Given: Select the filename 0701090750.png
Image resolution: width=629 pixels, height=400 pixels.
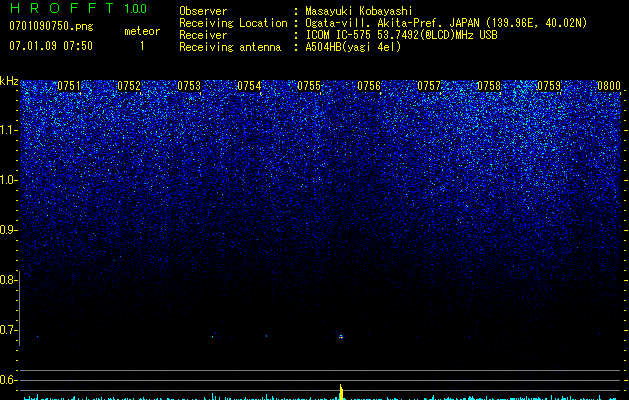Looking at the screenshot, I should coord(51,26).
